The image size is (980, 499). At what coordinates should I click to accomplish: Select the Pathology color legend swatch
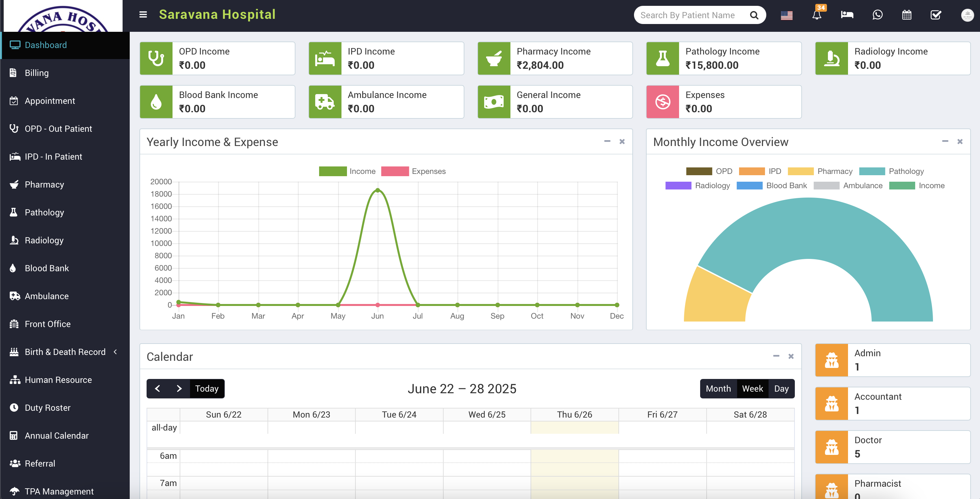point(873,171)
